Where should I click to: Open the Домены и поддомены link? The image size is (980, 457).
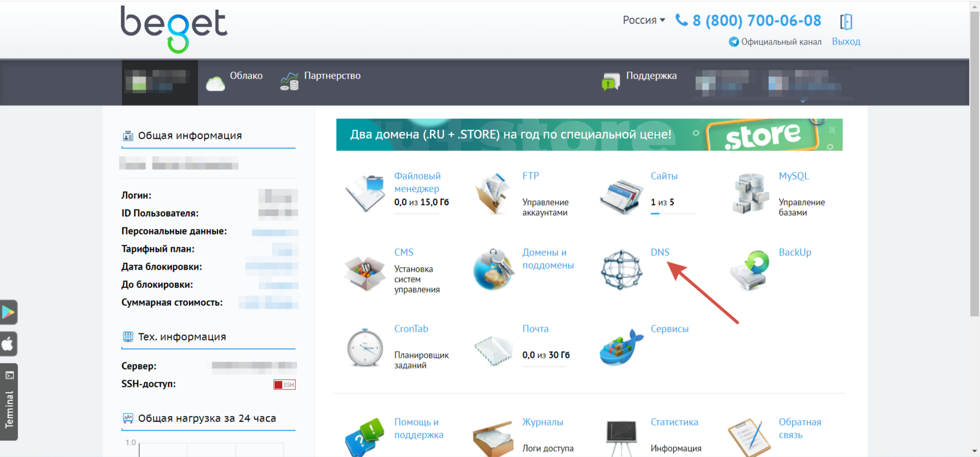click(548, 258)
